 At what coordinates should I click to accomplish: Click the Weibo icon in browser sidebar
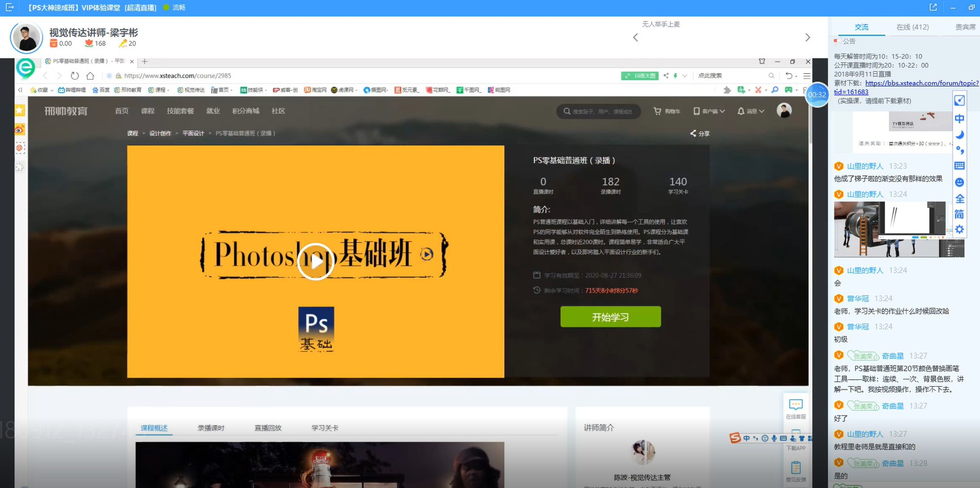click(20, 130)
